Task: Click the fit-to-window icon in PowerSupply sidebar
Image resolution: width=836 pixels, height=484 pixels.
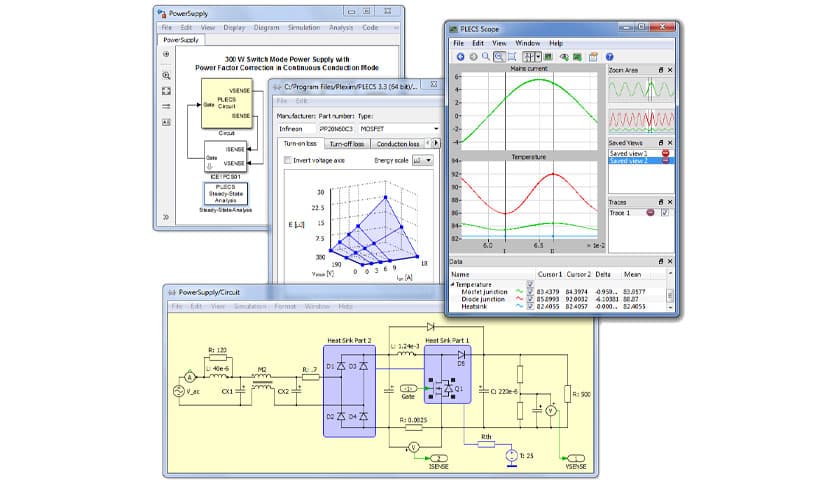Action: 166,90
